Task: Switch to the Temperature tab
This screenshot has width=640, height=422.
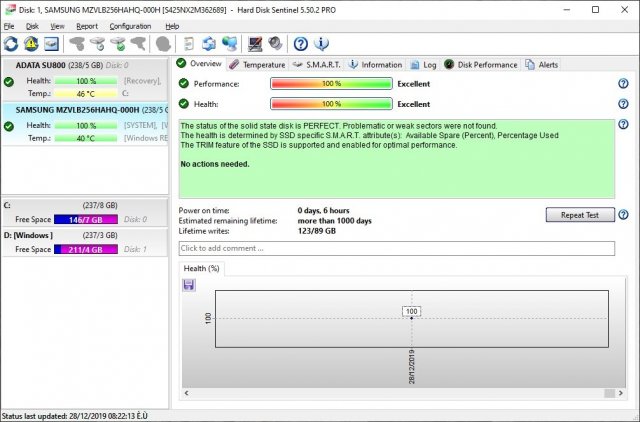Action: click(257, 64)
